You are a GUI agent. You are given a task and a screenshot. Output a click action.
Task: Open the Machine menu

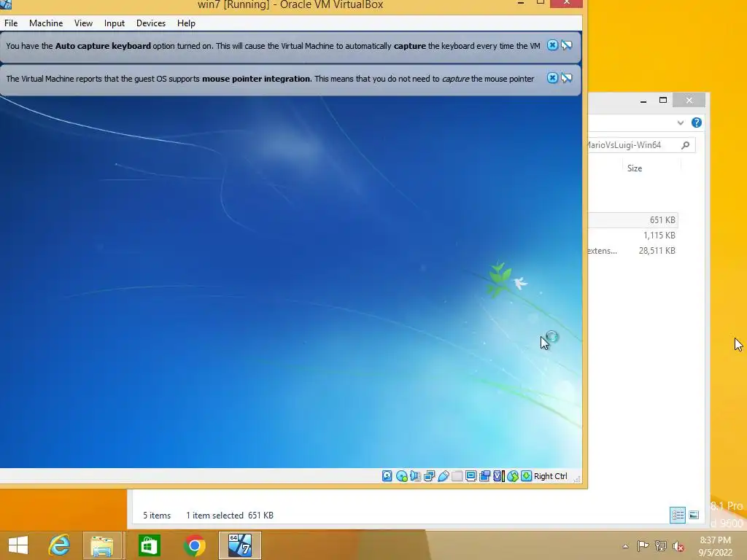pyautogui.click(x=46, y=23)
